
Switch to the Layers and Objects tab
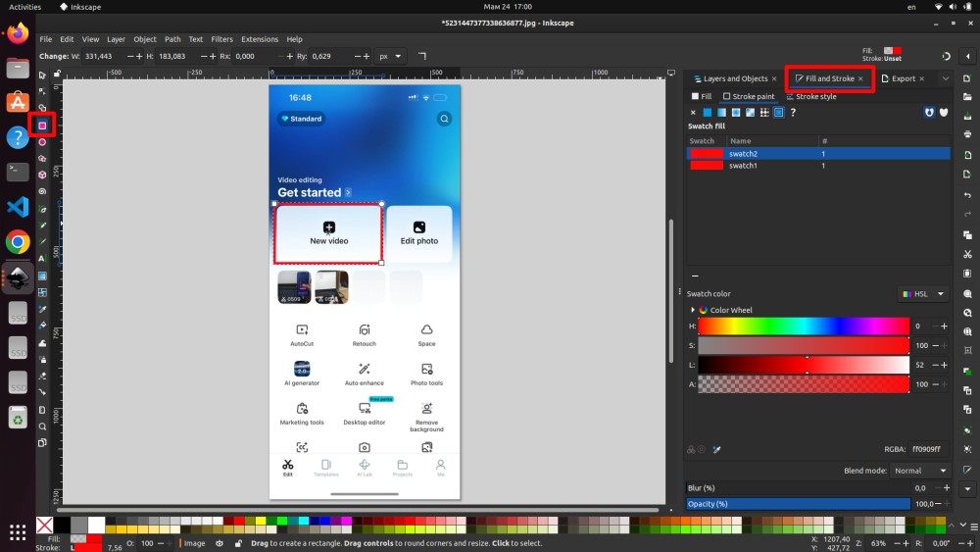(735, 78)
